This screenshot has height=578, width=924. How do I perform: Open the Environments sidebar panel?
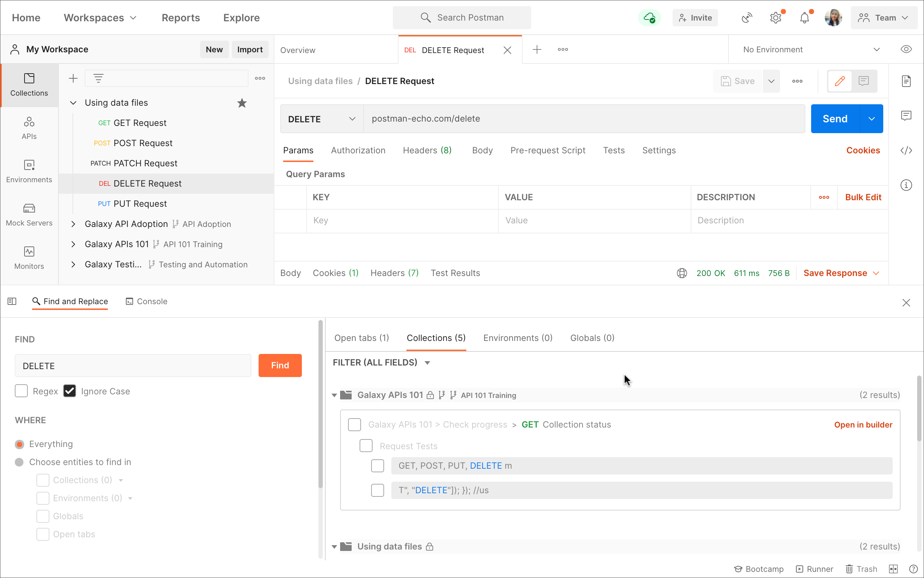(29, 171)
